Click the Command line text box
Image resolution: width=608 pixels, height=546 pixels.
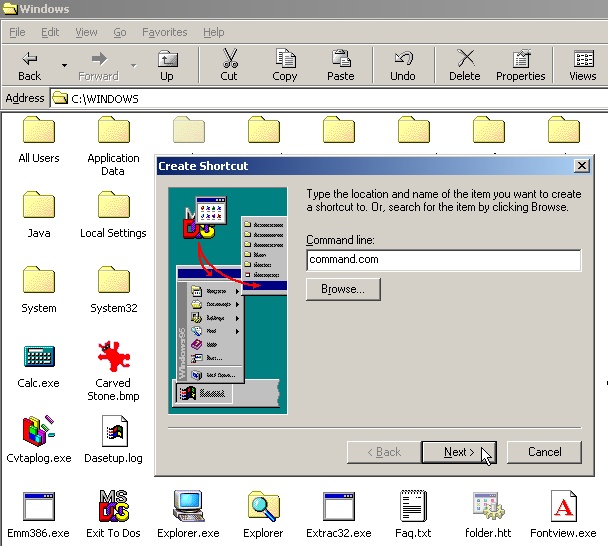(x=444, y=260)
